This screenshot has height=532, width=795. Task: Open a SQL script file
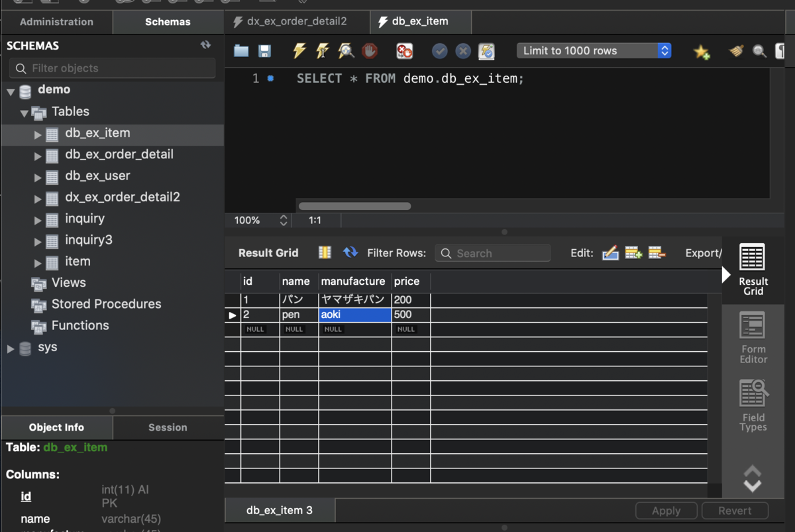240,50
